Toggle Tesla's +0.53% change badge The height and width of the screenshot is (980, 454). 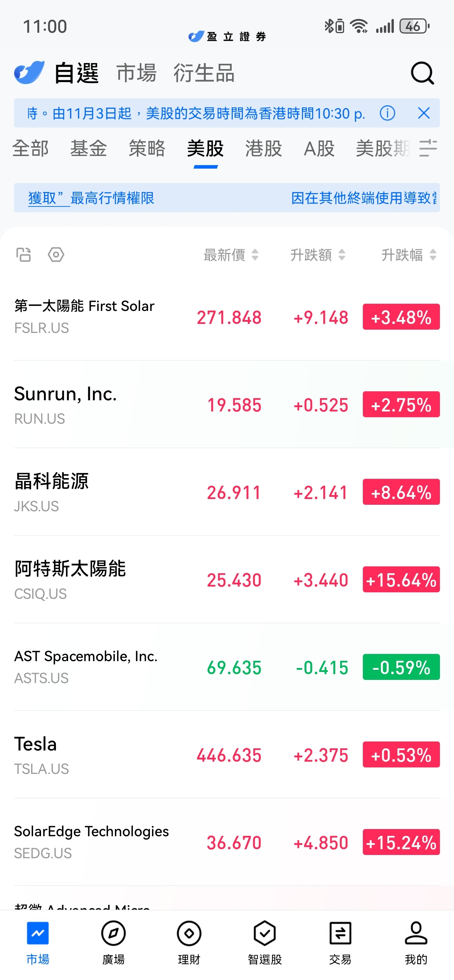click(x=401, y=754)
